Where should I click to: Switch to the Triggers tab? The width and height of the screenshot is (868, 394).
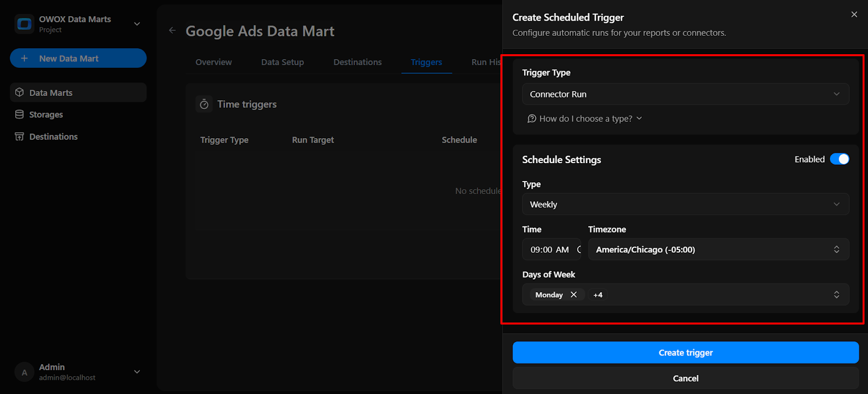point(426,62)
